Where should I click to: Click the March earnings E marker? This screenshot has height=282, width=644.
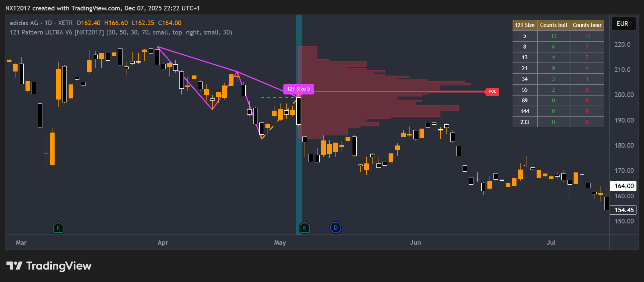(58, 228)
